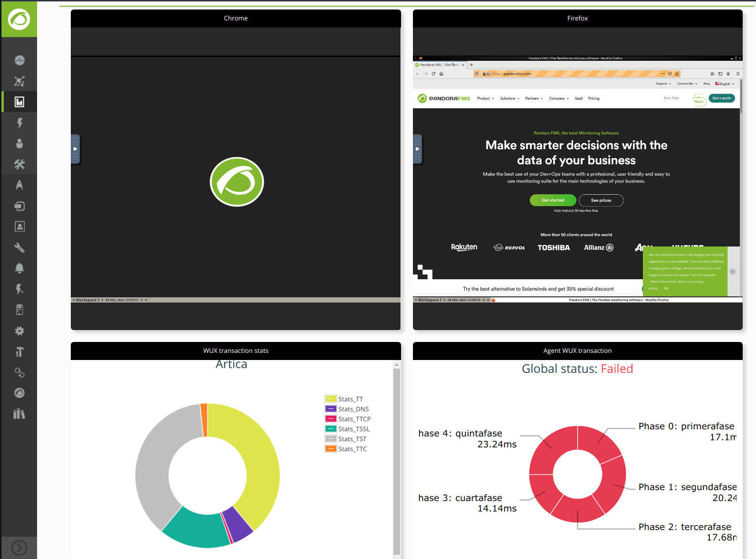Open the Configuration wrench sidebar icon
Viewport: 756px width, 559px height.
click(x=19, y=247)
